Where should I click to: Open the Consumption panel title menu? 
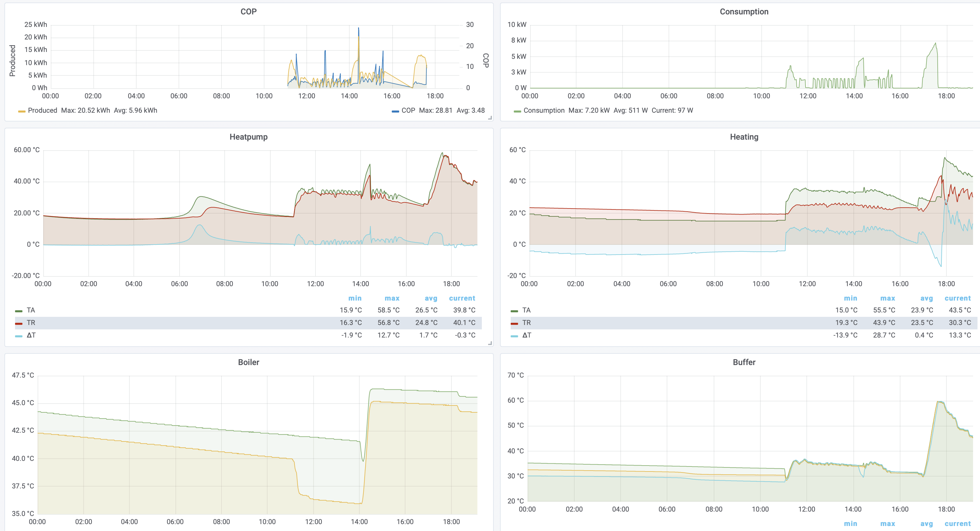pos(744,12)
